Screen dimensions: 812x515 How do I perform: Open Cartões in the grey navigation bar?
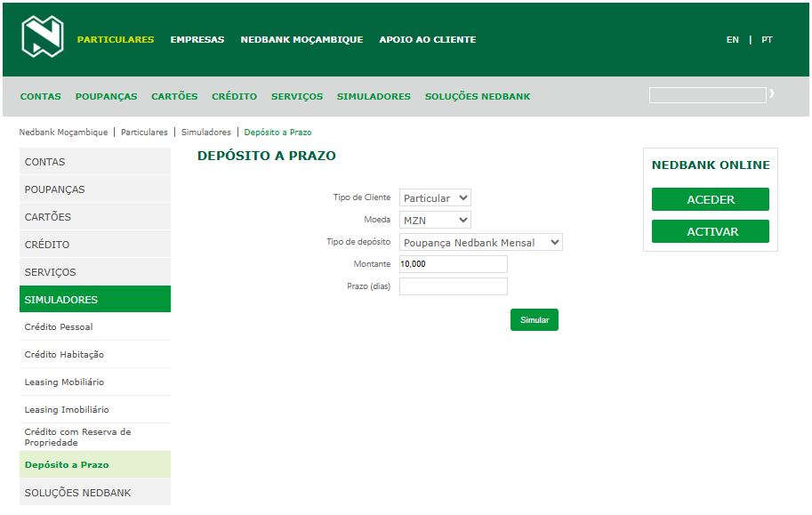click(174, 96)
